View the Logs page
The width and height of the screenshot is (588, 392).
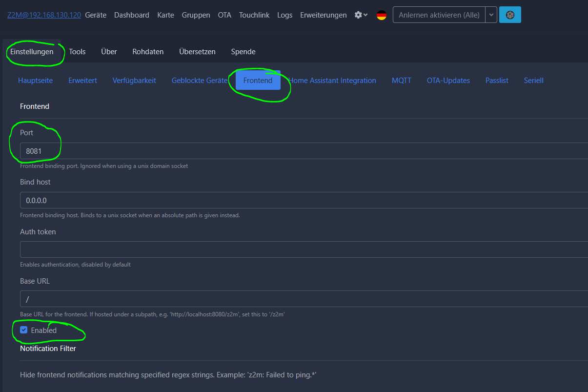pyautogui.click(x=285, y=15)
